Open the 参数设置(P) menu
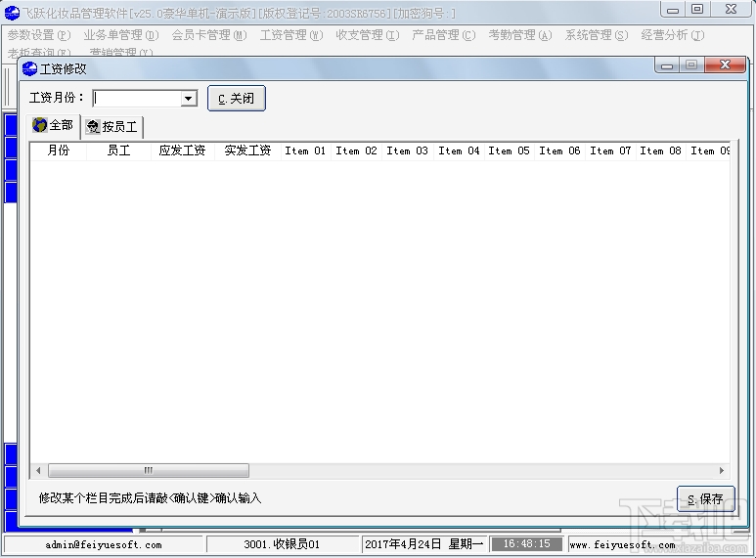Viewport: 756px width, 558px height. click(x=39, y=35)
